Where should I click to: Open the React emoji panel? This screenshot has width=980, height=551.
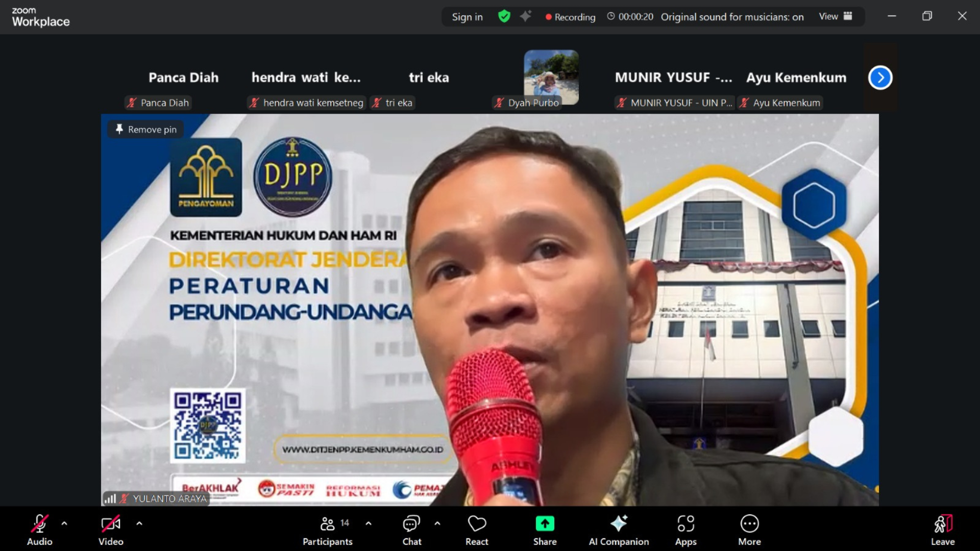pos(477,530)
